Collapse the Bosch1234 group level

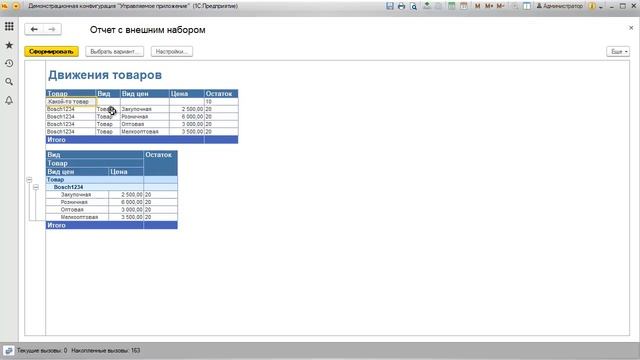36,187
